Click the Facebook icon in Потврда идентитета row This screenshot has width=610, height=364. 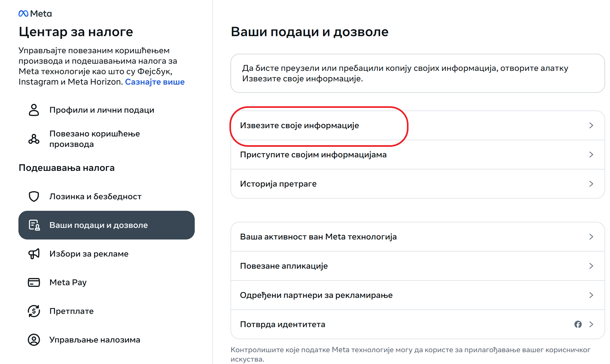coord(578,324)
